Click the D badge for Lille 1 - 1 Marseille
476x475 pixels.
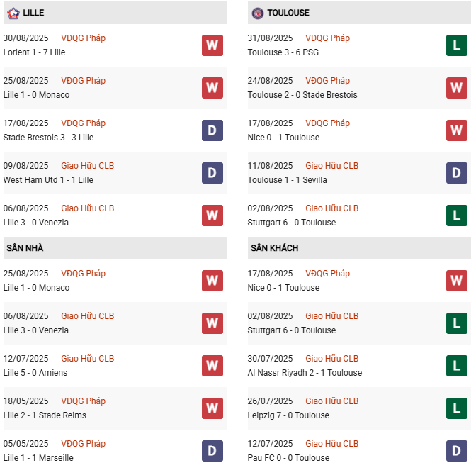212,451
